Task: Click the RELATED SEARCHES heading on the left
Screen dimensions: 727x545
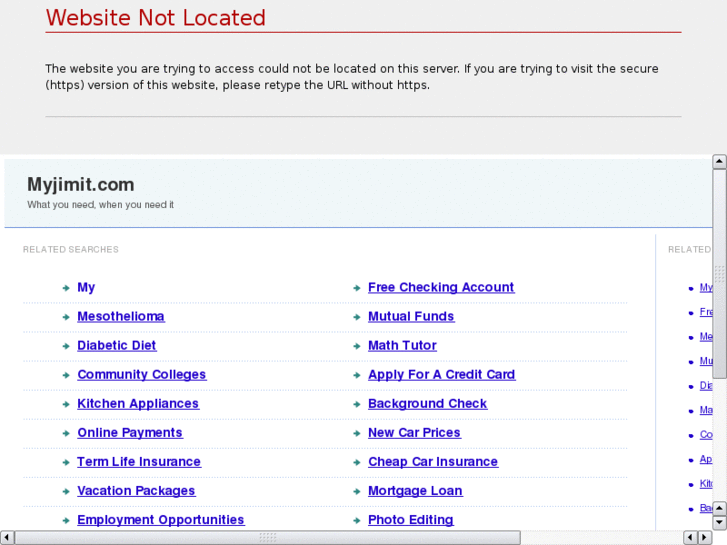Action: click(70, 250)
